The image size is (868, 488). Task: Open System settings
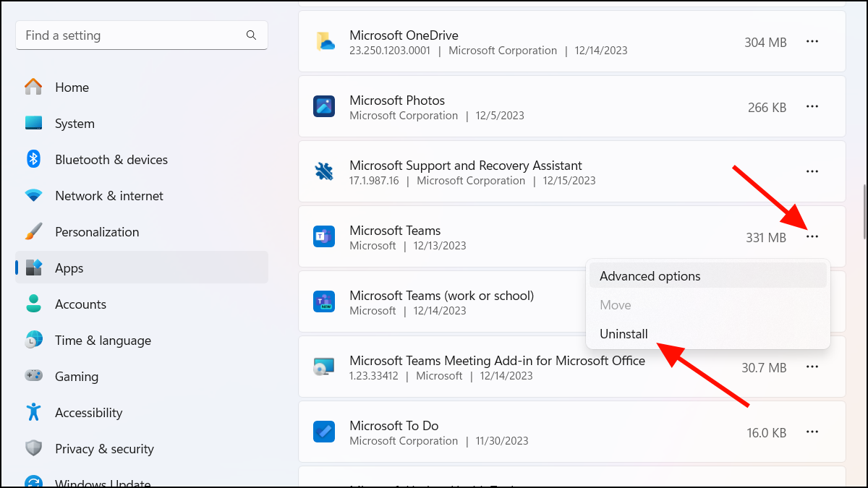[142, 124]
